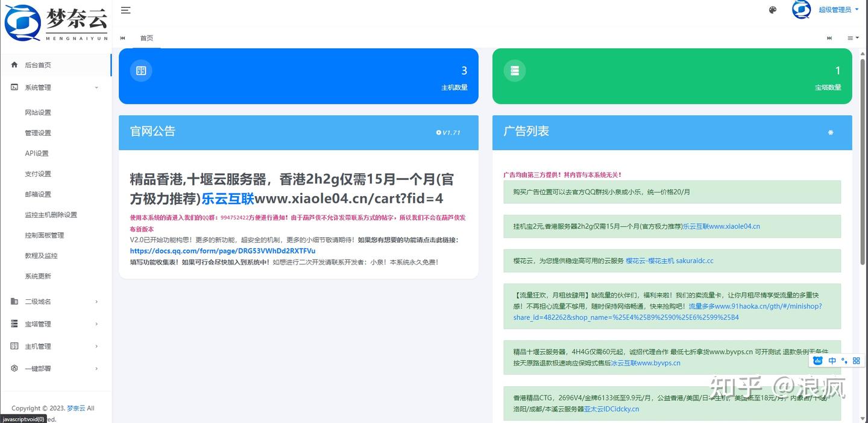
Task: Collapse the 系统管理 menu
Action: pos(55,87)
